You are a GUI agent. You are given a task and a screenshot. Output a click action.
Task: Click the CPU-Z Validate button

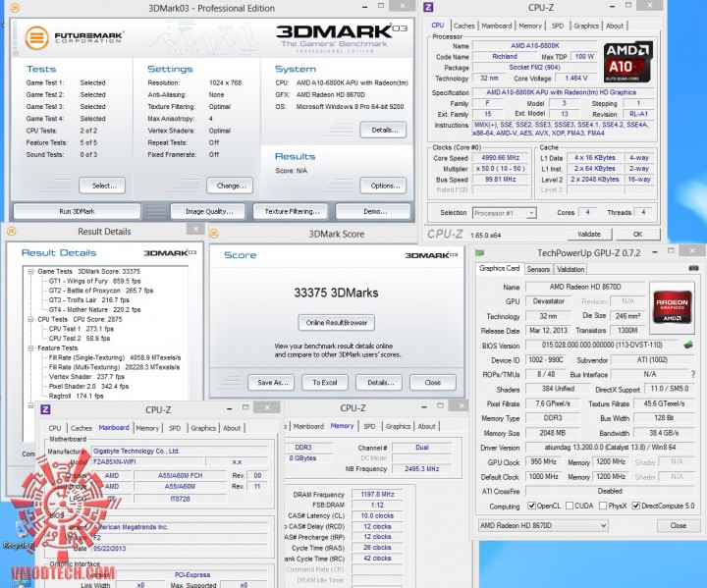click(x=589, y=234)
